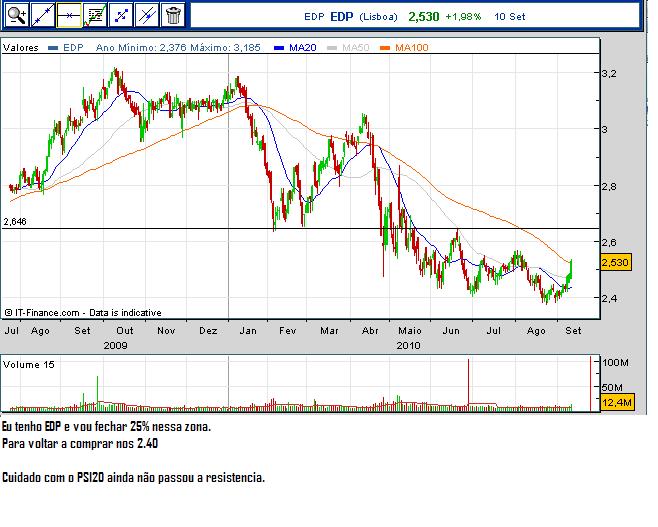Click the 2,4 price axis value
The width and height of the screenshot is (658, 527).
(x=609, y=298)
